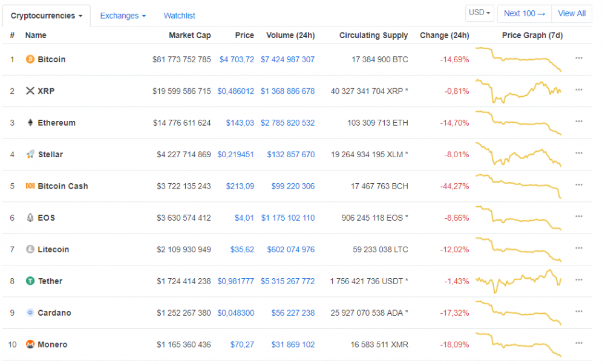The width and height of the screenshot is (605, 364).
Task: Click the Monero logo icon
Action: click(30, 344)
